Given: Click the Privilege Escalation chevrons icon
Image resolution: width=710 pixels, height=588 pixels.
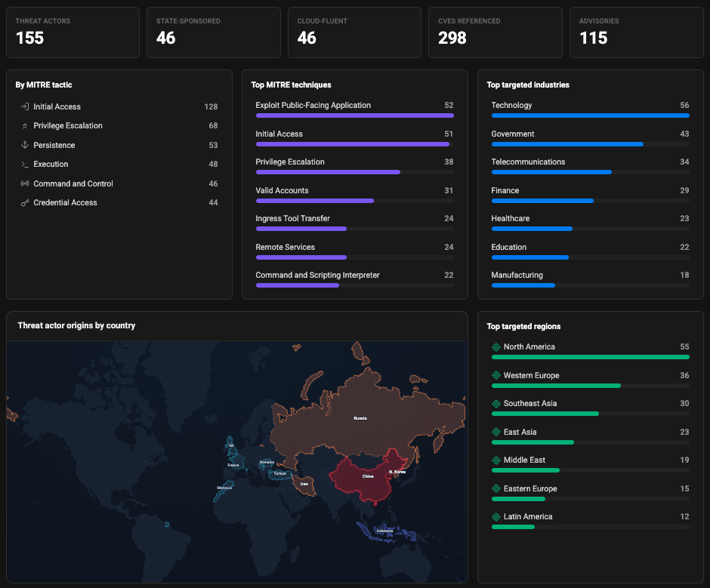Looking at the screenshot, I should (25, 126).
